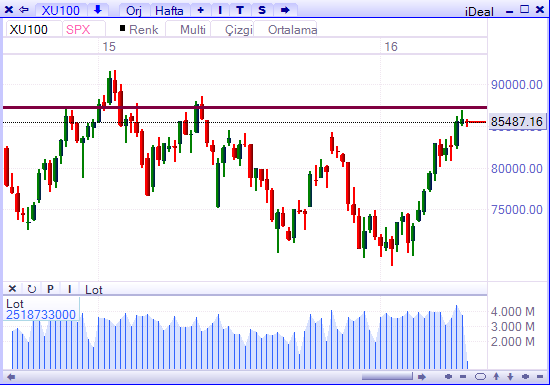The image size is (550, 385).
Task: Select the Orj toolbar tab
Action: point(134,10)
